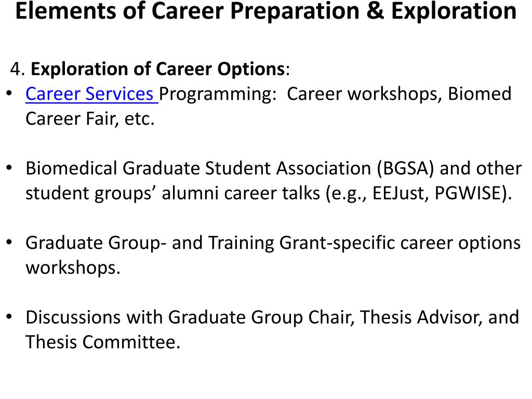The width and height of the screenshot is (532, 399).
Task: Click the 'Thesis Committee.' line
Action: 103,342
